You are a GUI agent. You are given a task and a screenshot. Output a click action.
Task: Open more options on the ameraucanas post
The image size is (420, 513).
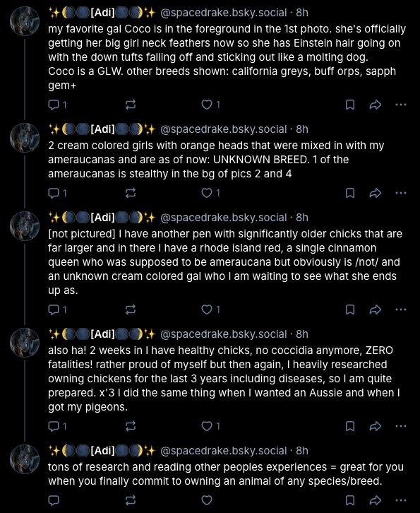coord(401,193)
